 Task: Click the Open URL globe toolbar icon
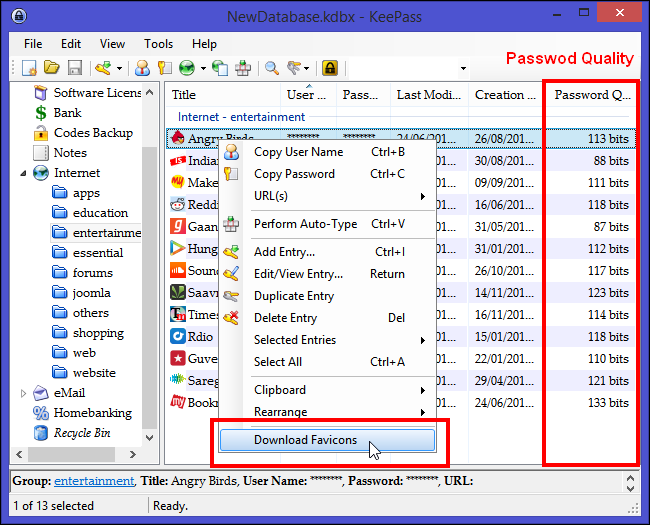point(187,68)
